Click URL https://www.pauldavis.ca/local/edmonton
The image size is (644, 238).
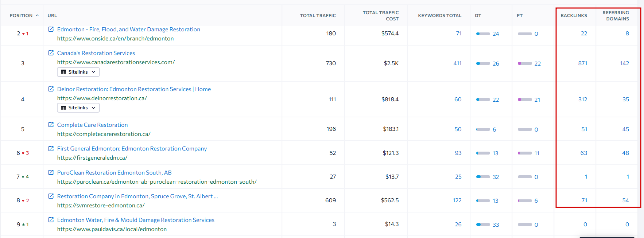coord(112,229)
